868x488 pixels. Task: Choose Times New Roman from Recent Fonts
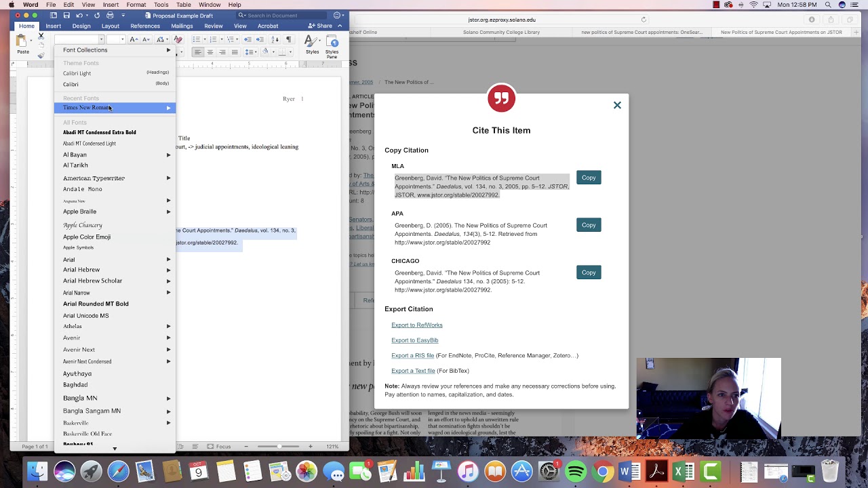[x=115, y=108]
